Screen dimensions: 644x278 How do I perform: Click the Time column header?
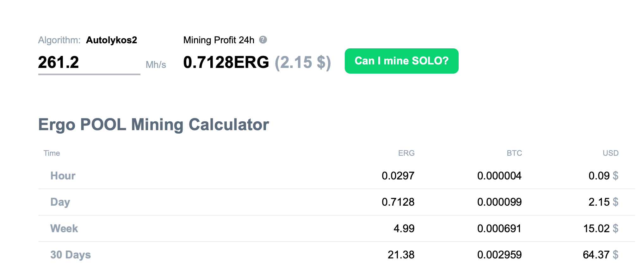[52, 153]
